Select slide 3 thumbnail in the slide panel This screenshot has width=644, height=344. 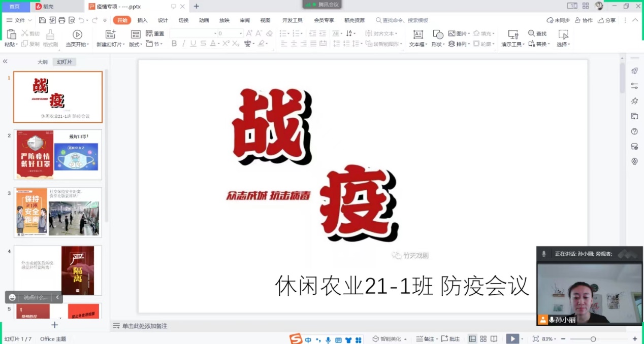point(57,212)
